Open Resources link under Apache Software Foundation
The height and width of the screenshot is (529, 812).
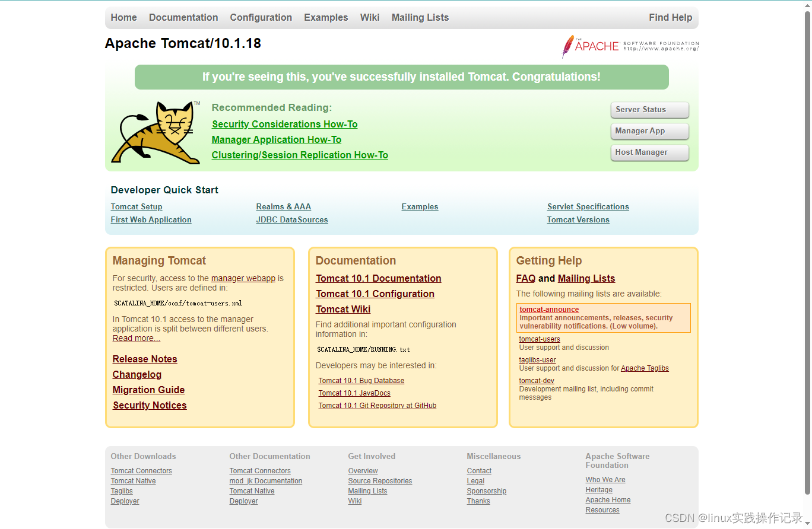[x=602, y=510]
